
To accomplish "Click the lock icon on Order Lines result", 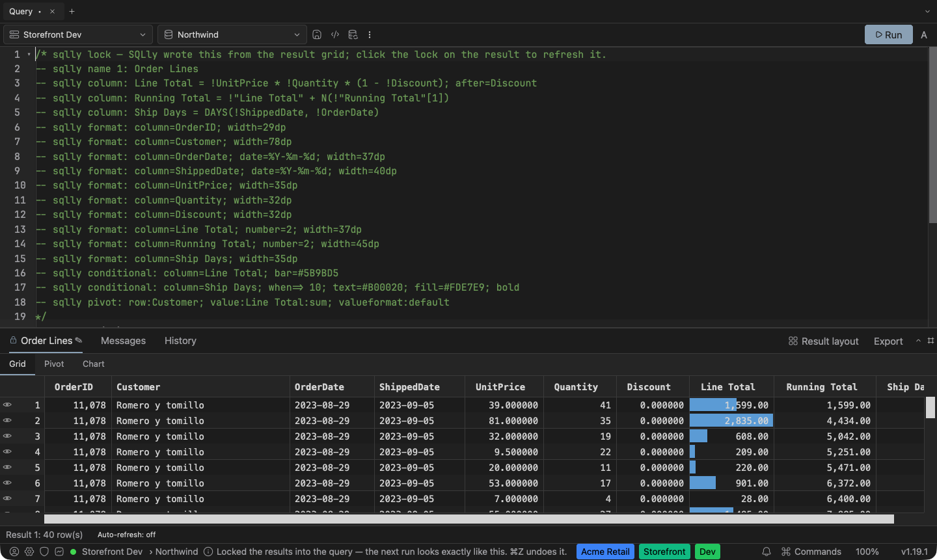I will click(x=13, y=340).
